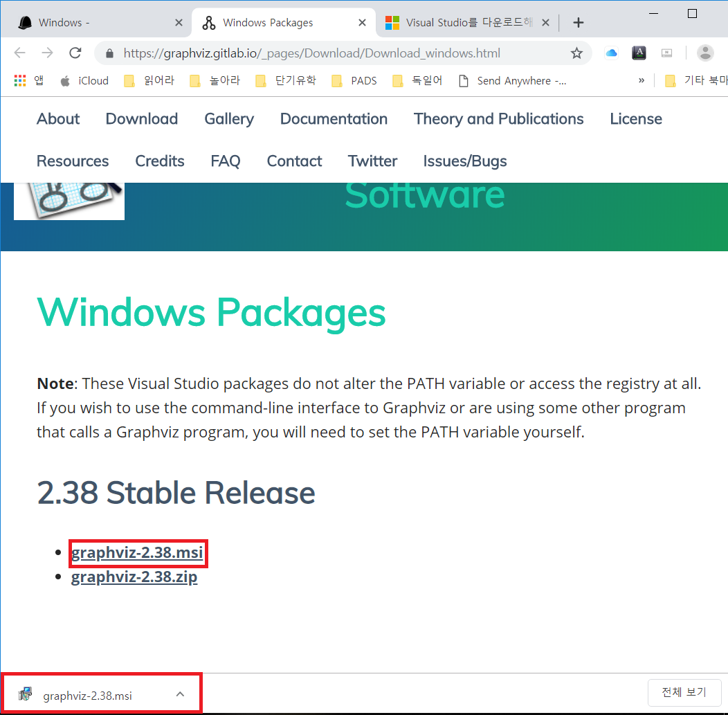Open the Documentation menu item
Screen dimensions: 728x715
(x=334, y=119)
